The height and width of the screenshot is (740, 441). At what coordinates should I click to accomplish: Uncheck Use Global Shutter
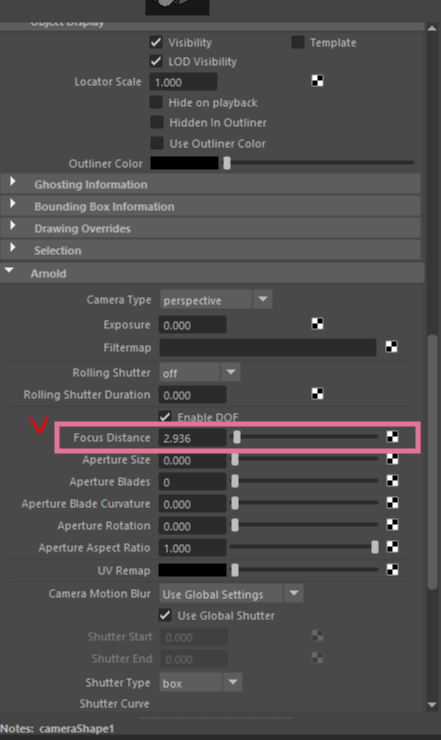pyautogui.click(x=165, y=615)
